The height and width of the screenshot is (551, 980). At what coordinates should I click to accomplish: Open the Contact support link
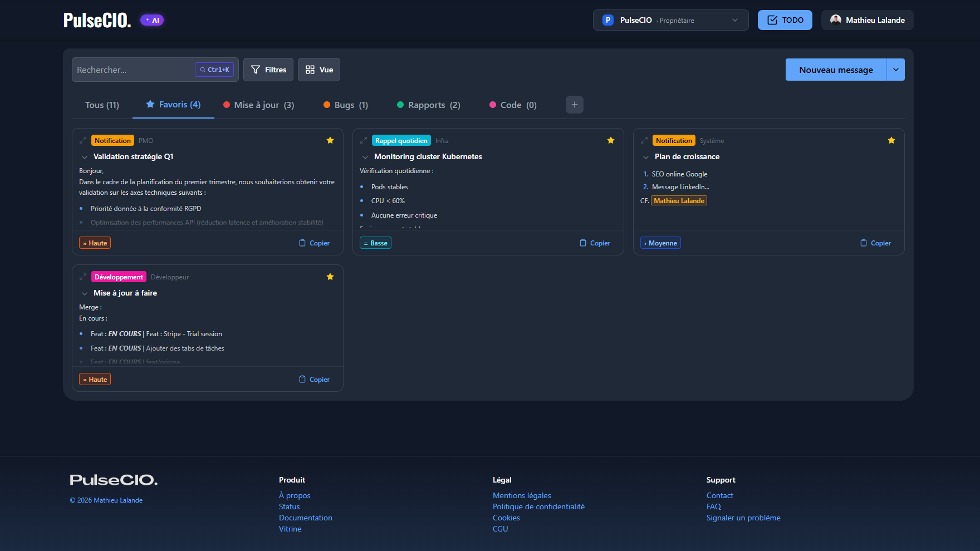719,495
